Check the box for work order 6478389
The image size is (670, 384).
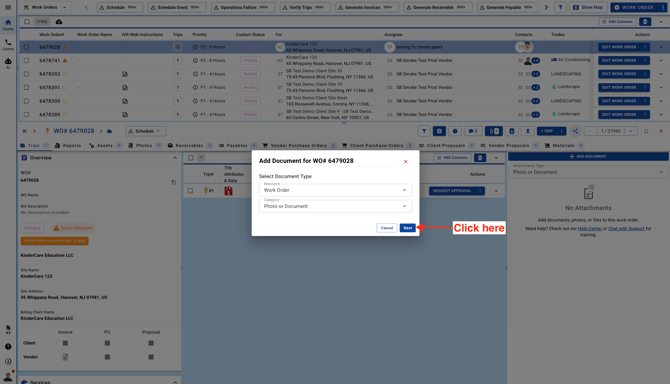(26, 114)
